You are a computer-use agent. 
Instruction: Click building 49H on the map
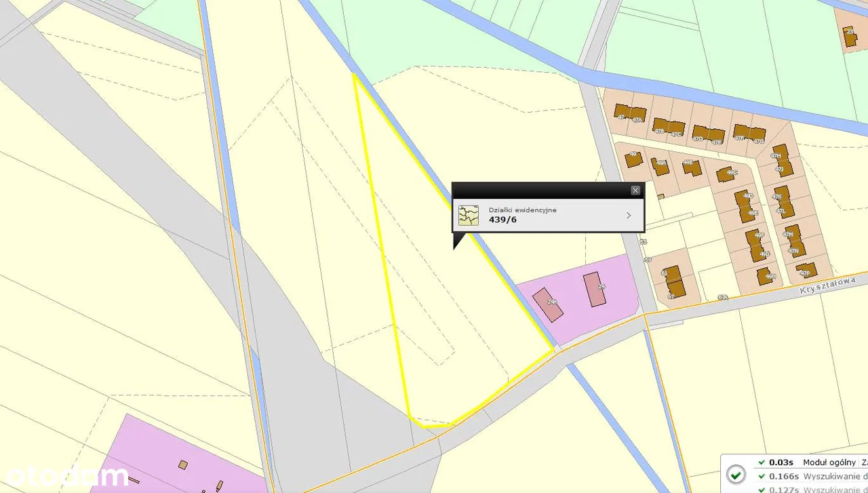(x=765, y=276)
